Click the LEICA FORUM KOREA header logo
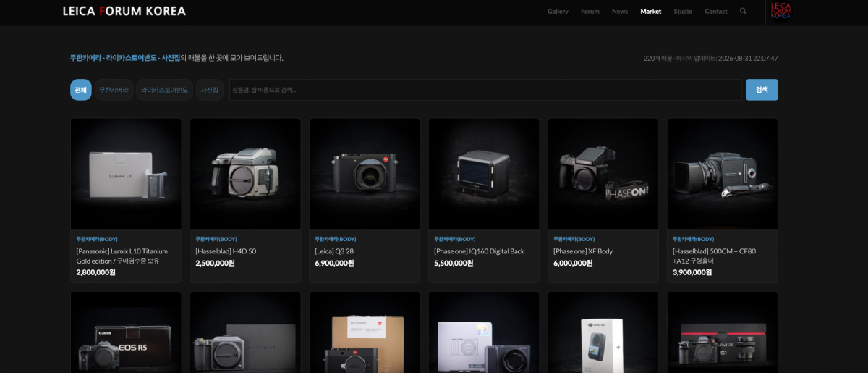868x373 pixels. (x=124, y=11)
